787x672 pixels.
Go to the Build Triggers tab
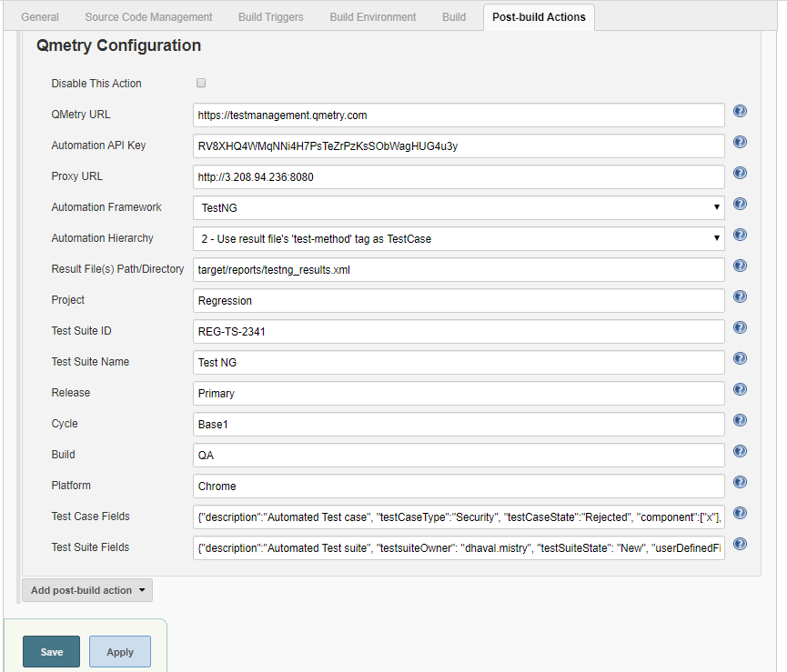pyautogui.click(x=271, y=17)
